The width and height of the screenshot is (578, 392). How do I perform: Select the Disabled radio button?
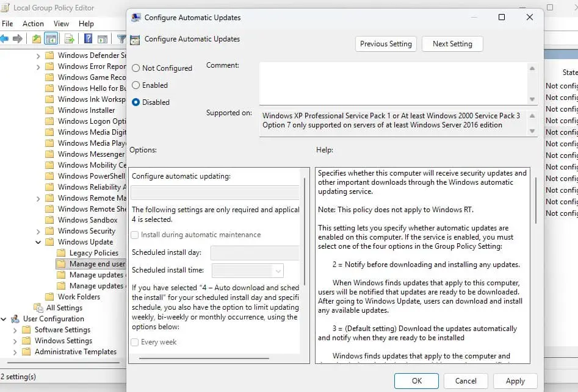[136, 102]
